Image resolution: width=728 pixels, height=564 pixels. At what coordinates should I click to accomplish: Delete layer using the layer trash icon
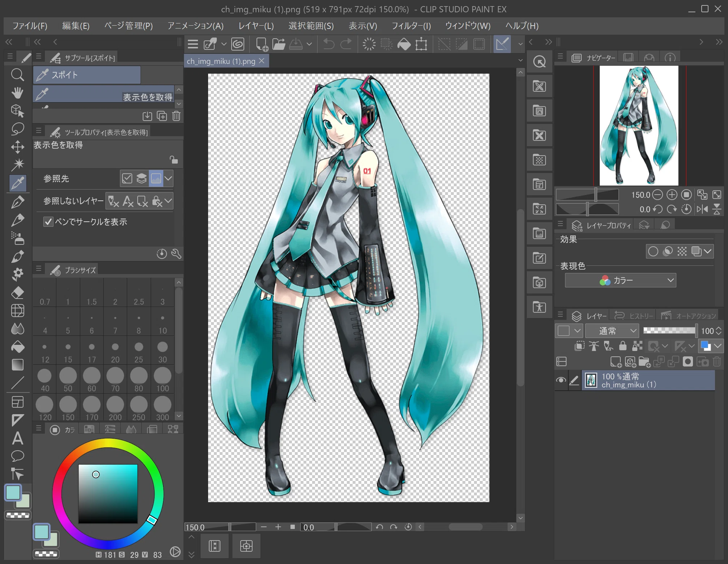coord(717,361)
